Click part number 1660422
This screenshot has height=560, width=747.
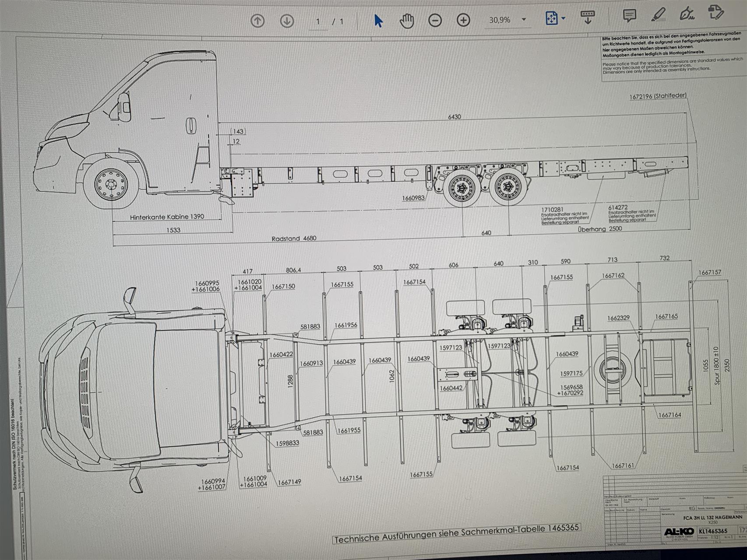[x=281, y=354]
